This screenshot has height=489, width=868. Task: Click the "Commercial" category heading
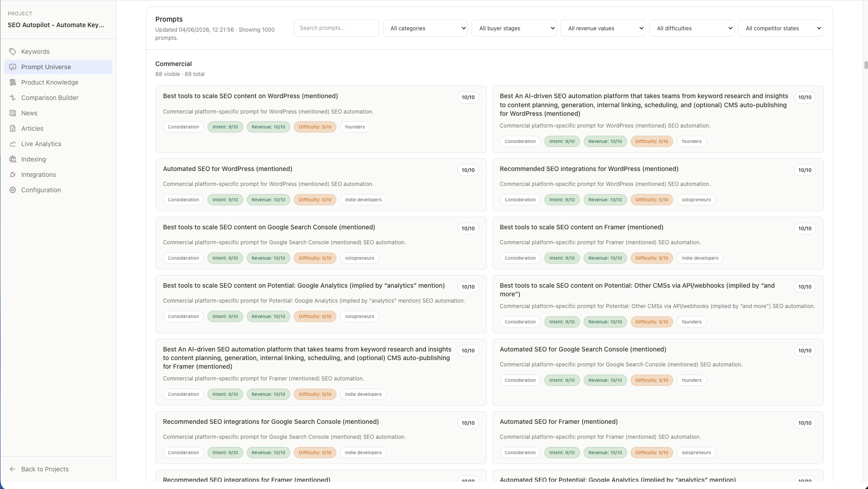(x=174, y=64)
